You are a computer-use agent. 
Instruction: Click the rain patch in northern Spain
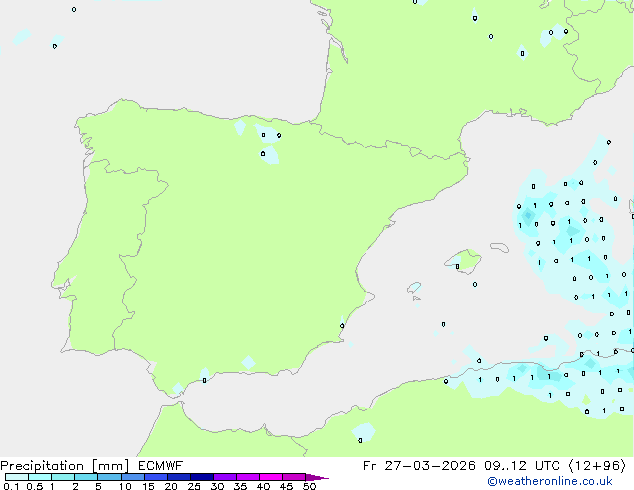[268, 143]
